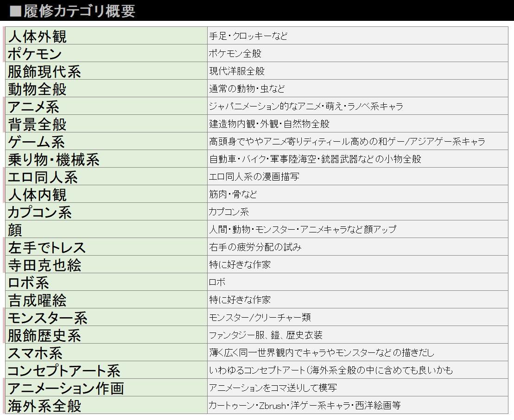The width and height of the screenshot is (514, 420).
Task: Select the コンセプトアート系 category cell
Action: [x=106, y=370]
